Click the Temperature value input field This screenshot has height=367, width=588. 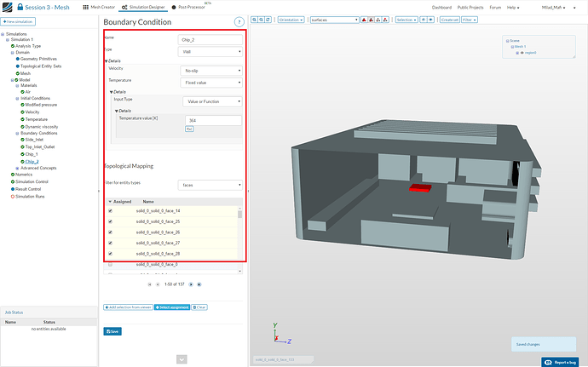(x=212, y=120)
